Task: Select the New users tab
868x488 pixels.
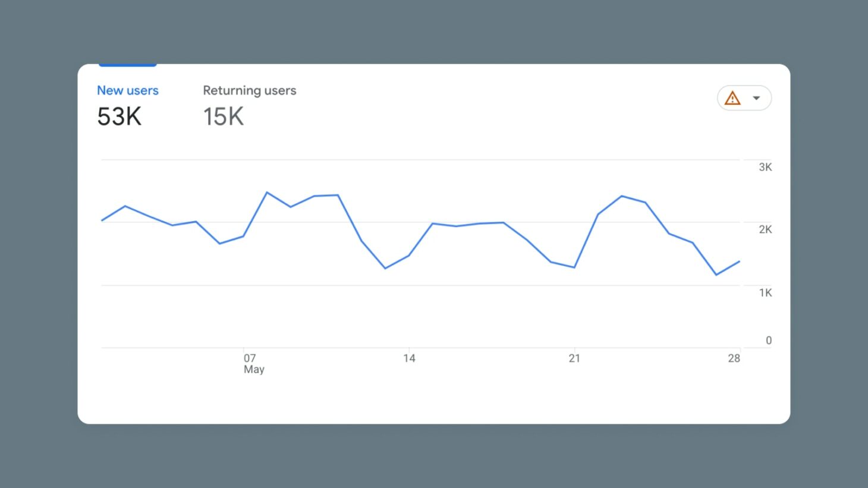Action: point(127,90)
